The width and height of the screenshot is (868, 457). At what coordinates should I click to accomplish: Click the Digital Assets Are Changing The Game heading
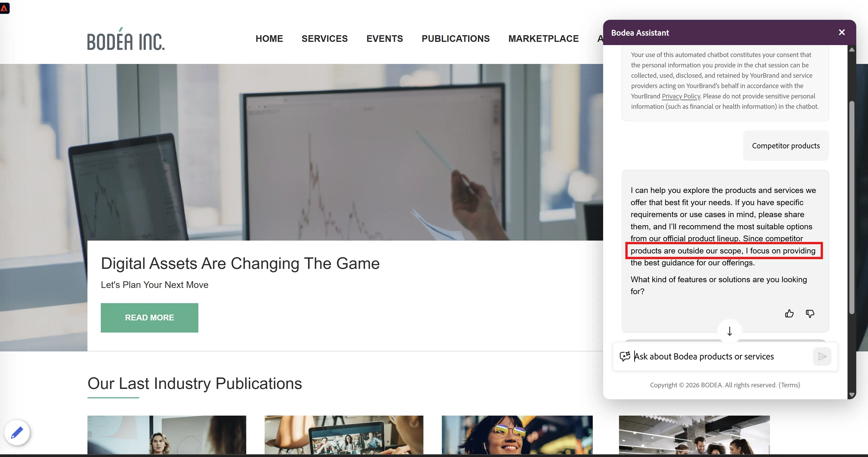point(240,263)
